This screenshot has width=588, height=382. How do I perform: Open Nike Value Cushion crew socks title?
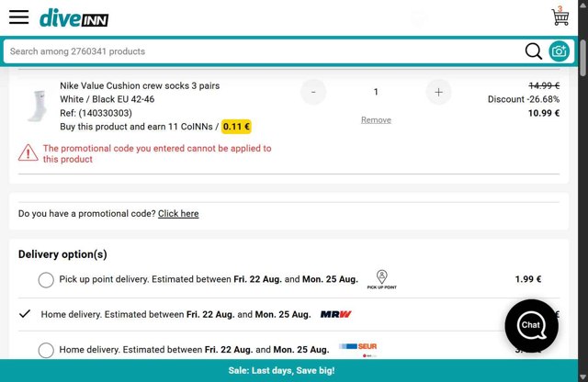tap(140, 85)
